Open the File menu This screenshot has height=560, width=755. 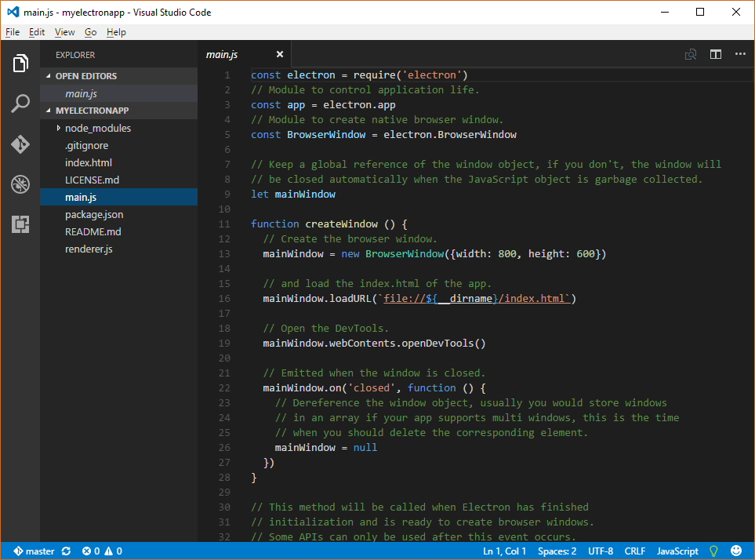coord(13,32)
